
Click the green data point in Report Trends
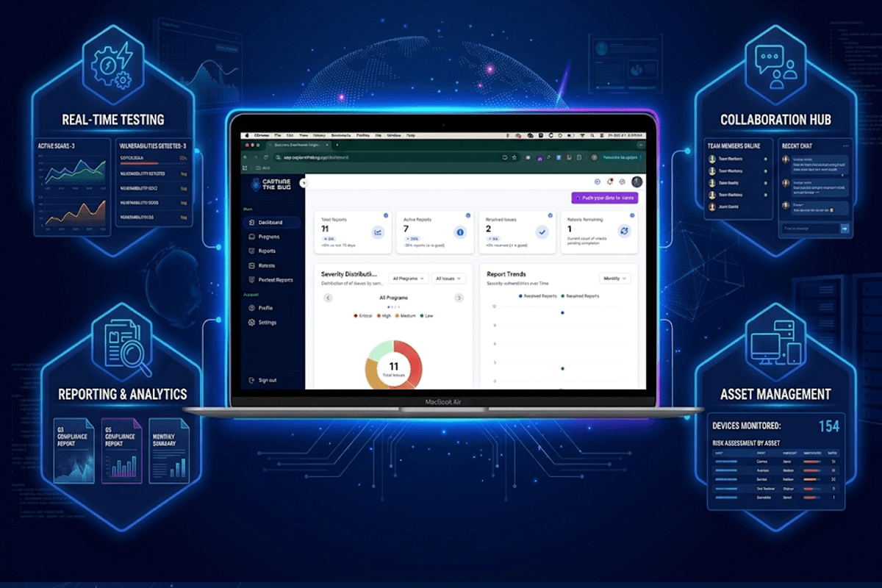coord(562,368)
